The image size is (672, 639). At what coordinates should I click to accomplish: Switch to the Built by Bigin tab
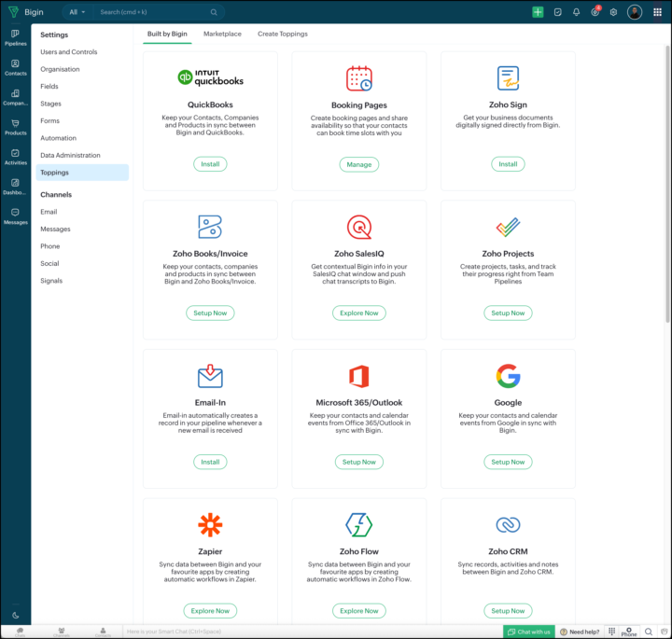[x=167, y=34]
